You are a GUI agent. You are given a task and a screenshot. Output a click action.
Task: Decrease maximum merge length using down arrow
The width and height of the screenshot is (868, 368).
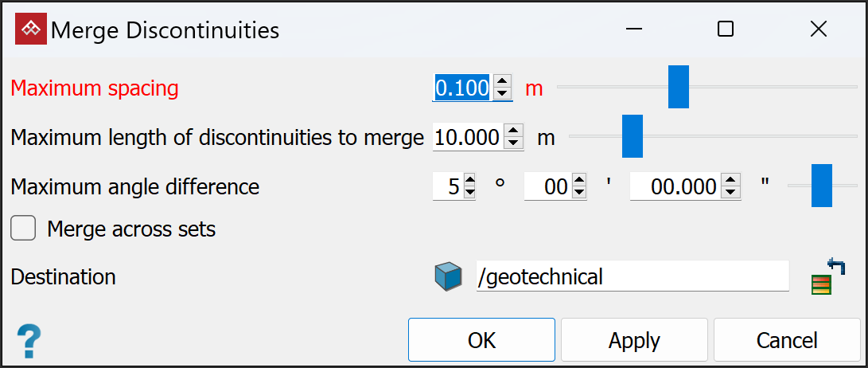pyautogui.click(x=514, y=143)
